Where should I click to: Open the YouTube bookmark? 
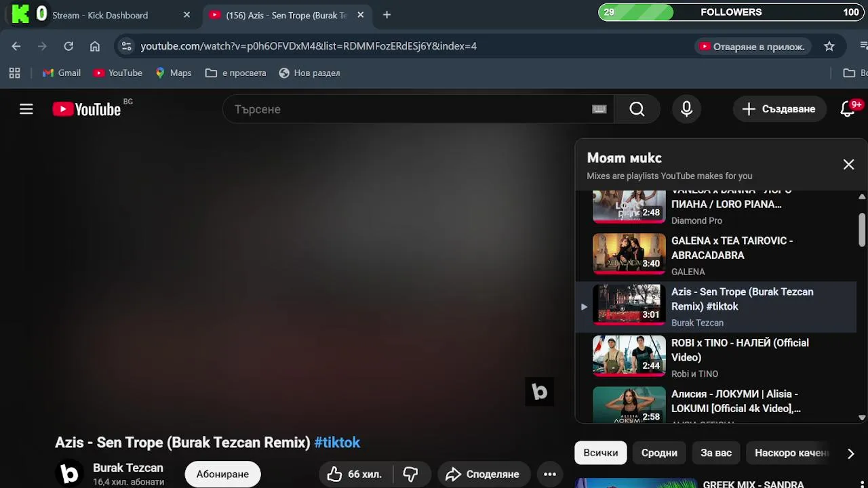118,73
